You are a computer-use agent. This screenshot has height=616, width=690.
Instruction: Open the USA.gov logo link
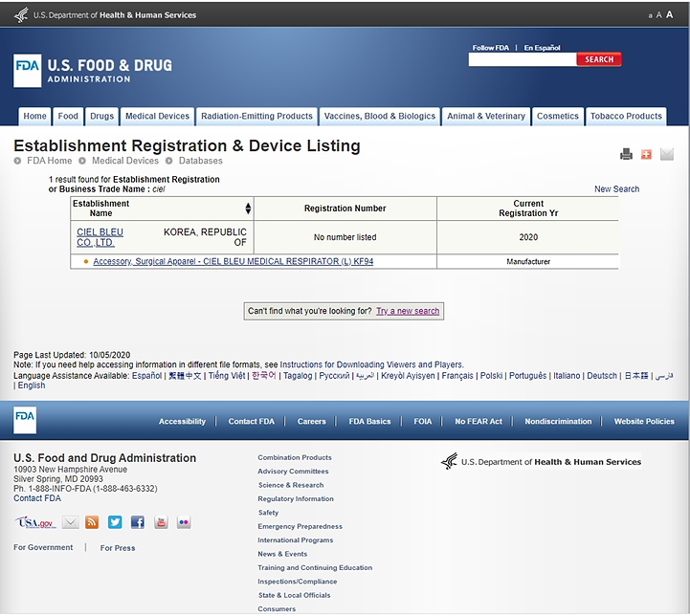(x=35, y=522)
